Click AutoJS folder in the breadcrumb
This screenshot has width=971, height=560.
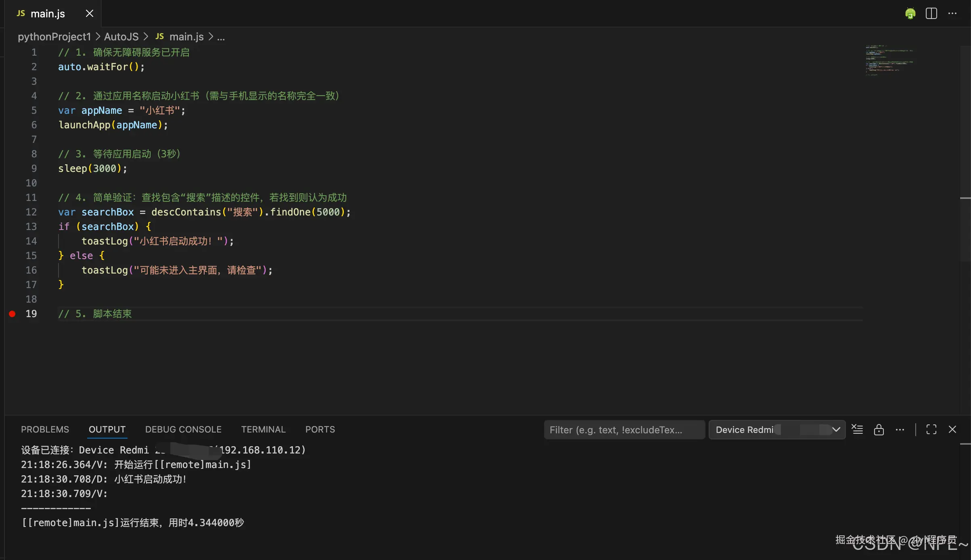121,37
